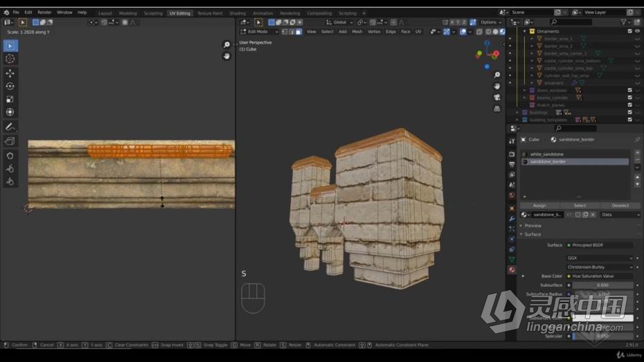Open the Data link dropdown
The height and width of the screenshot is (362, 644).
click(620, 215)
